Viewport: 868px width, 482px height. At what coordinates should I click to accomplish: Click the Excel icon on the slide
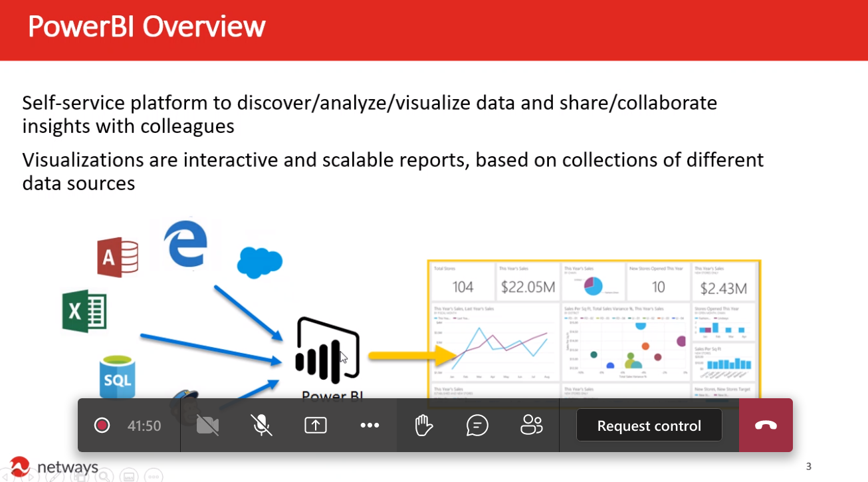tap(84, 312)
